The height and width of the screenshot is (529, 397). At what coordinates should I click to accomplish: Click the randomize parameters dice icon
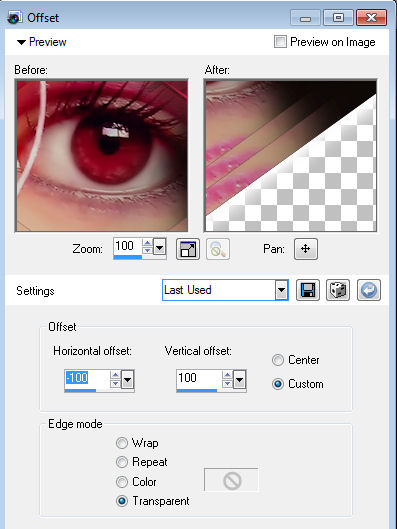point(338,290)
